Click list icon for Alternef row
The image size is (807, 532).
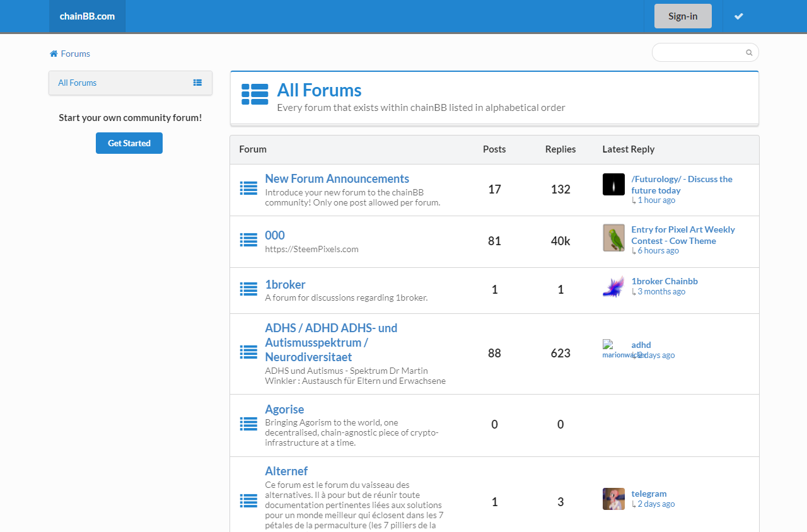249,501
